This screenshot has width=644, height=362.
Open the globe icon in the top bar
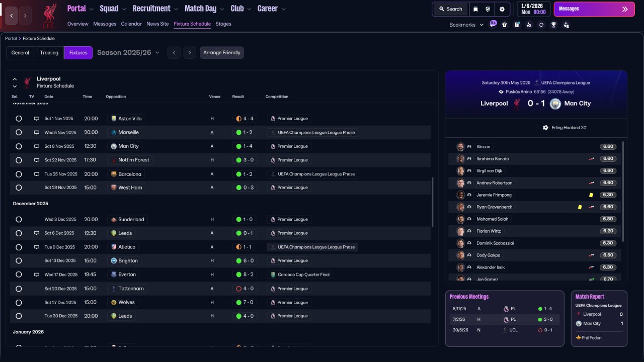tap(488, 9)
